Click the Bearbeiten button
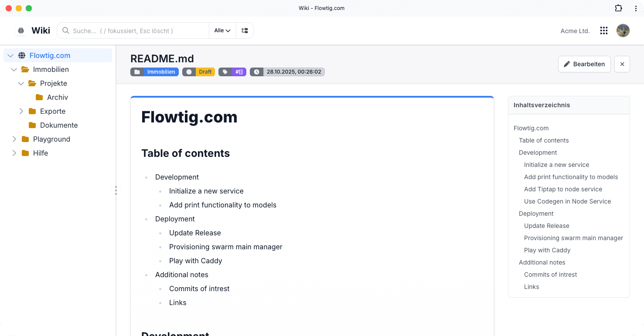 point(584,64)
